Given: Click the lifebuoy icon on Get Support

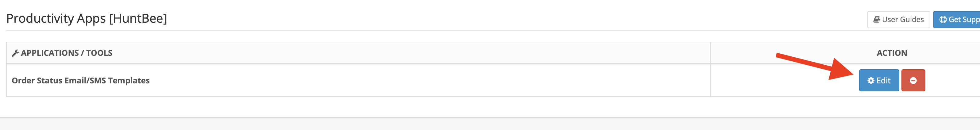Looking at the screenshot, I should tap(943, 19).
